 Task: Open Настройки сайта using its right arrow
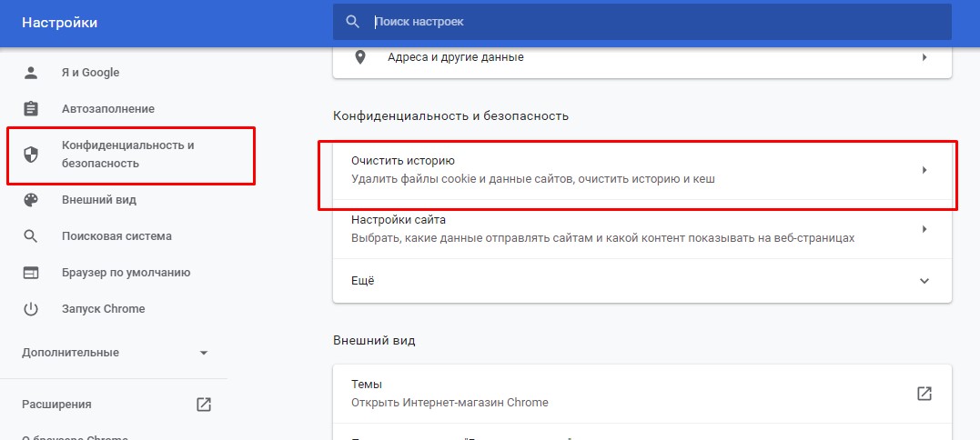click(x=924, y=229)
